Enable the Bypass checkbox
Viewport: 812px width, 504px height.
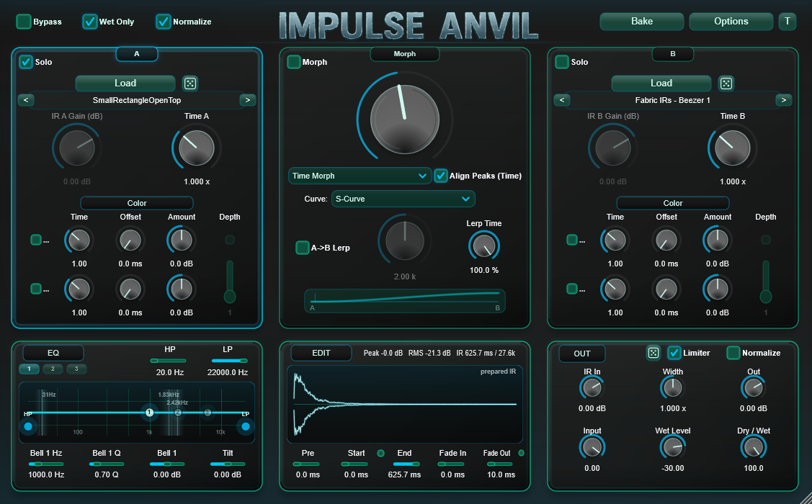click(24, 22)
